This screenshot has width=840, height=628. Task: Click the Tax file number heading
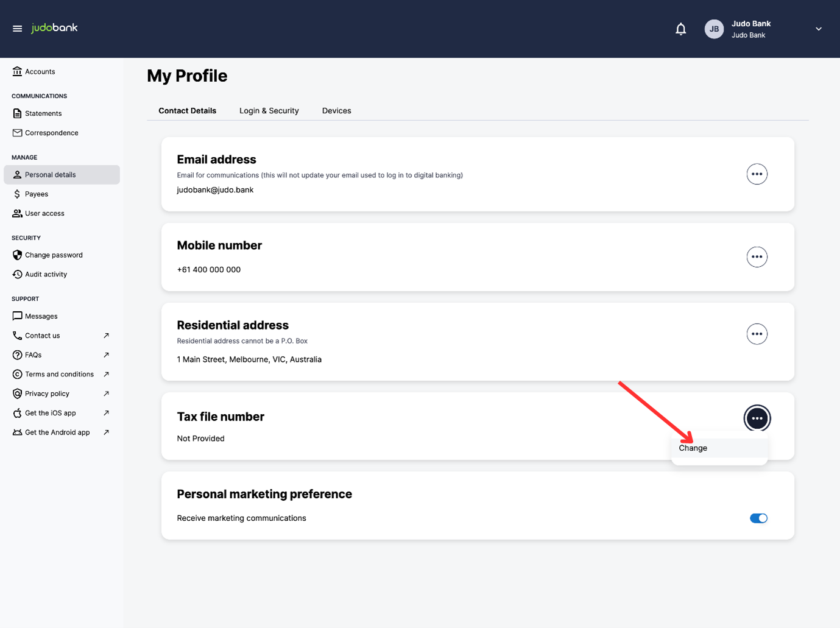tap(221, 417)
